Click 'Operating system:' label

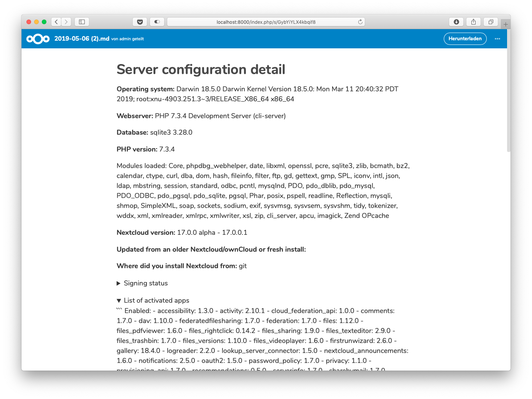coord(146,89)
